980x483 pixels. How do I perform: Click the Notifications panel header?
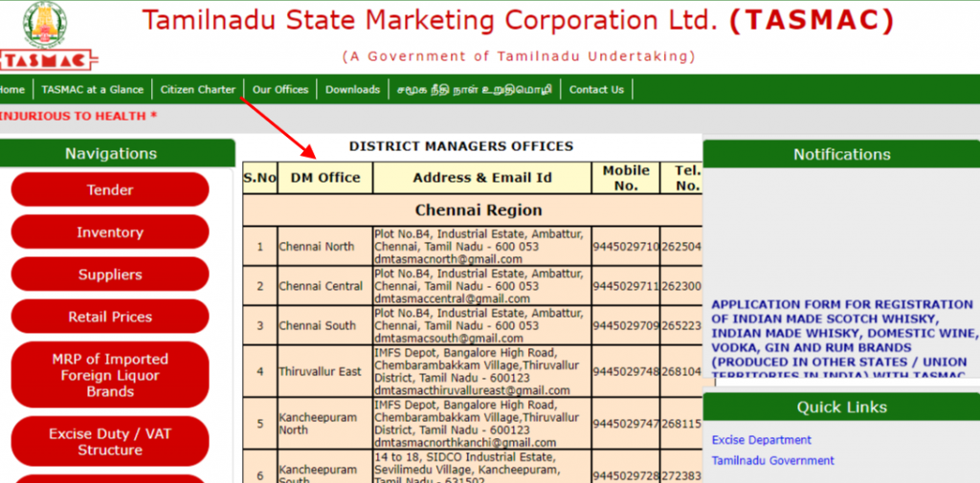pos(841,154)
